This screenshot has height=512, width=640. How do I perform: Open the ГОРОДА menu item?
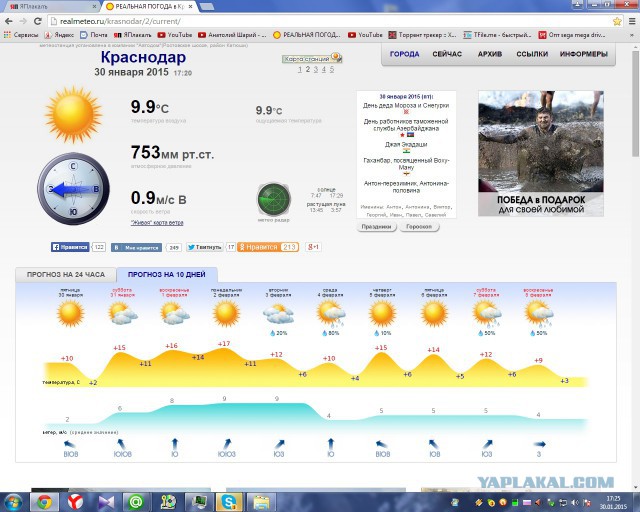tap(404, 54)
